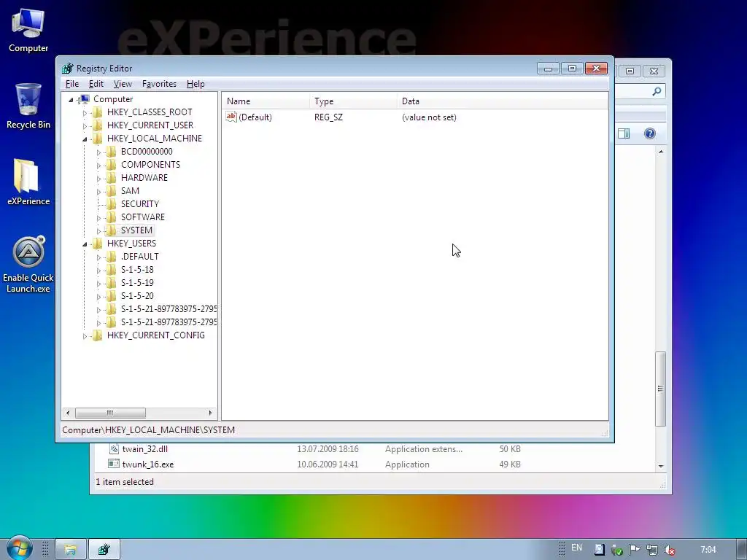This screenshot has height=560, width=747.
Task: Select the S-1-5-20 key
Action: click(x=137, y=296)
